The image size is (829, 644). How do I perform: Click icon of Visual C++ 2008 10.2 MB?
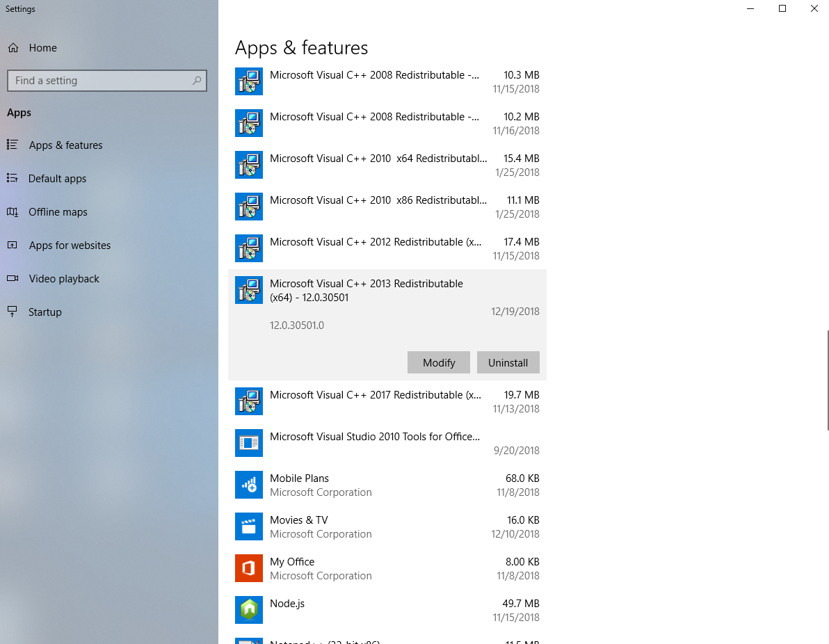pos(249,123)
